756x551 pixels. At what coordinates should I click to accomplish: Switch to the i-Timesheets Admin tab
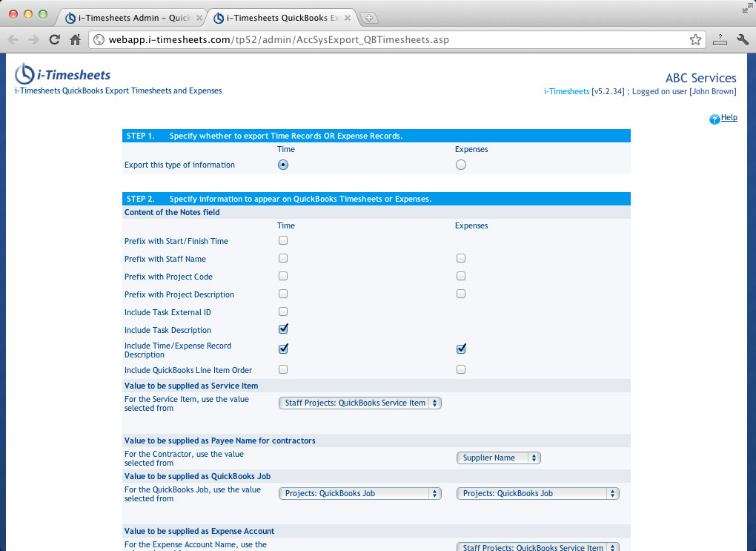133,18
